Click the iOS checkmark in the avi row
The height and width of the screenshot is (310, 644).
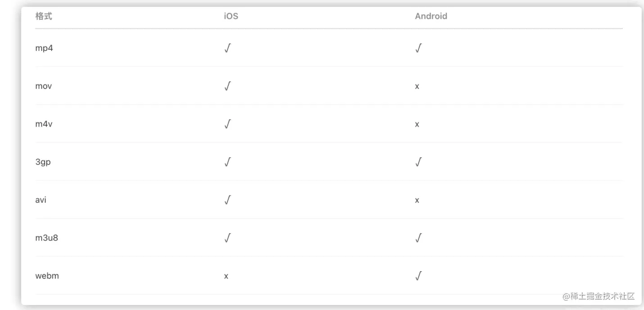pos(227,200)
